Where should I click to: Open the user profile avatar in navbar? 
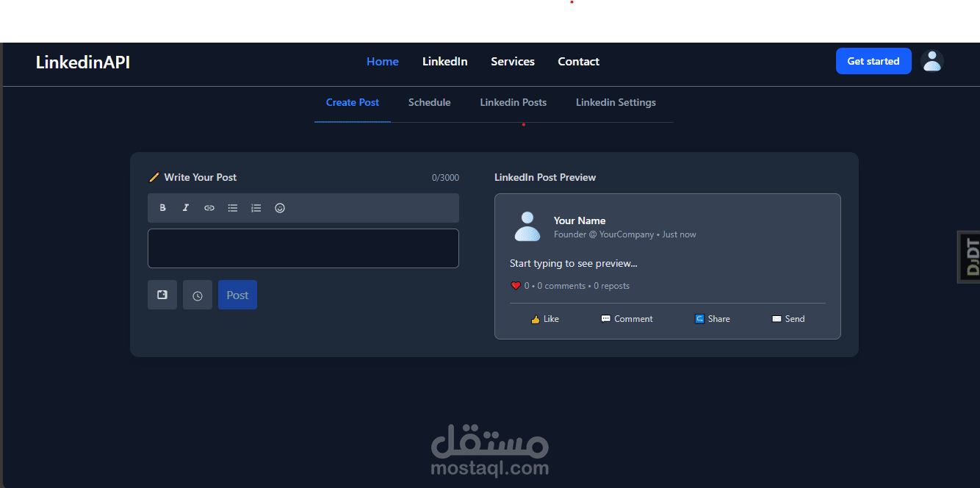(x=932, y=61)
